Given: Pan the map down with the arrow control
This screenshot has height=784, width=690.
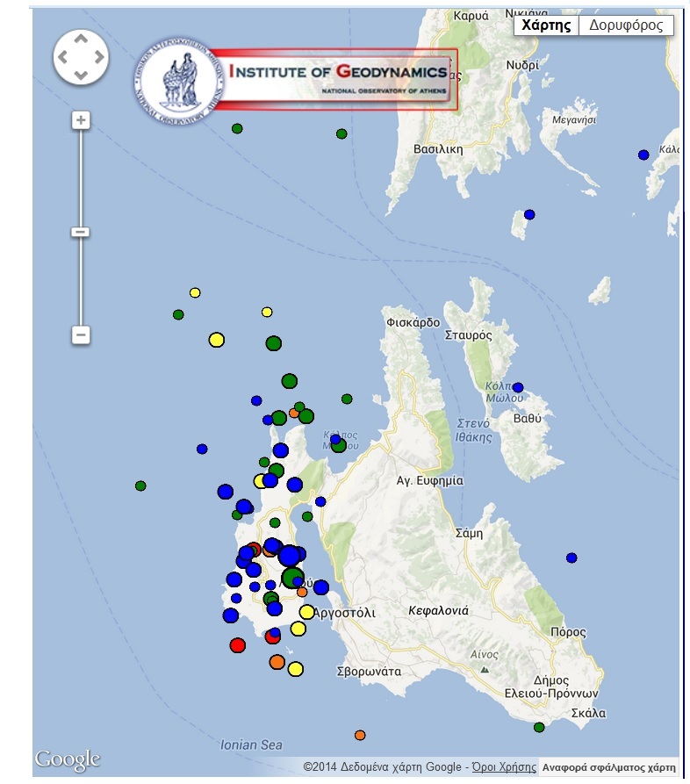Looking at the screenshot, I should point(81,76).
